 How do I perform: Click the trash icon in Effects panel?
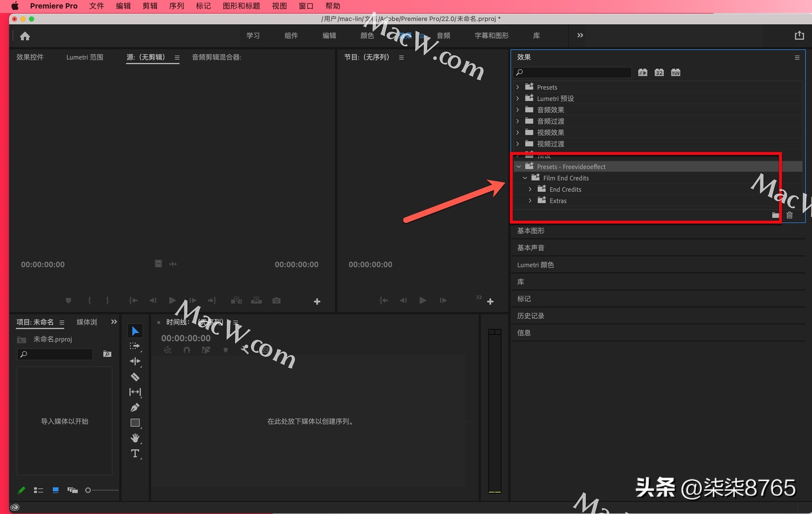click(789, 215)
